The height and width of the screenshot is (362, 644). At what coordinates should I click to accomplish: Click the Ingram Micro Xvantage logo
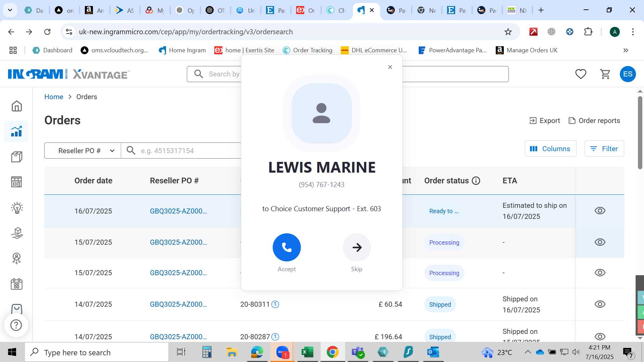[x=68, y=74]
